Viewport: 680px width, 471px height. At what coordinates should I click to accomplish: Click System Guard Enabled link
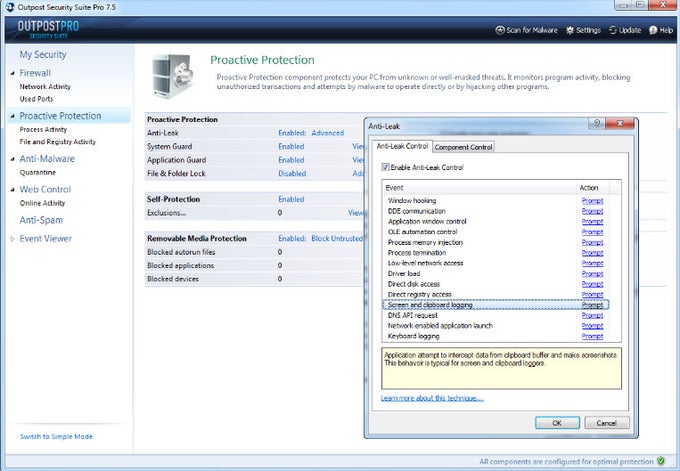(x=291, y=146)
